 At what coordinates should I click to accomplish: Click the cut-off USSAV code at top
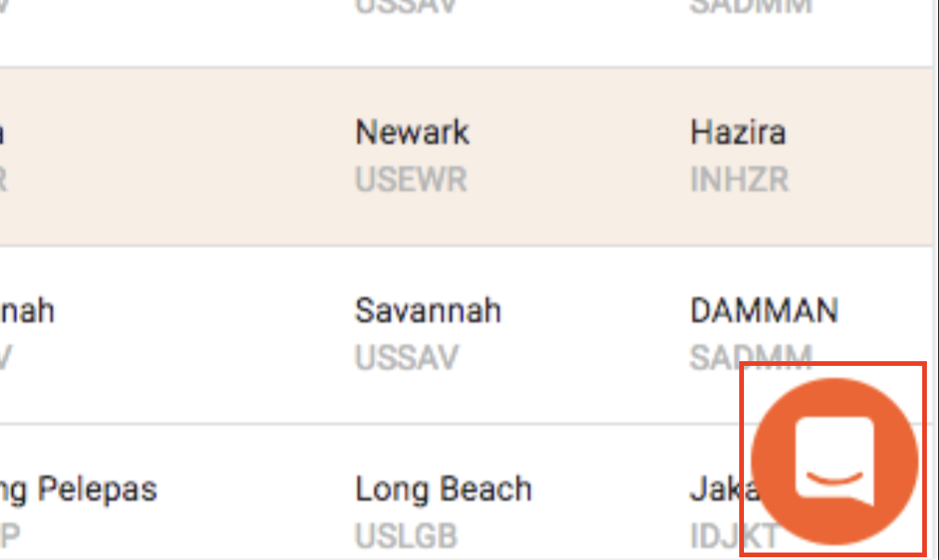pos(406,7)
